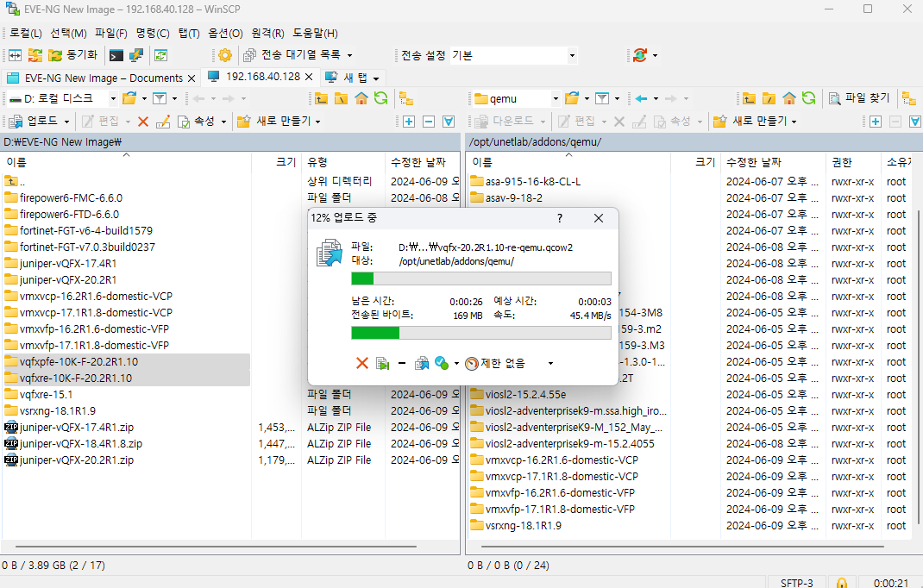Delete selected local files with red X

[x=142, y=122]
